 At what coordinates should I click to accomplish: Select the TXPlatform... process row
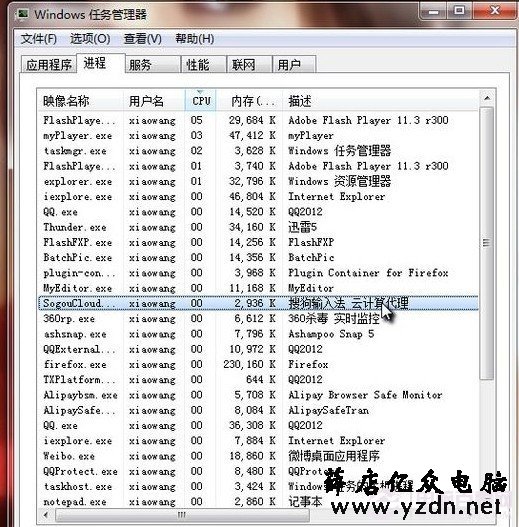[258, 380]
